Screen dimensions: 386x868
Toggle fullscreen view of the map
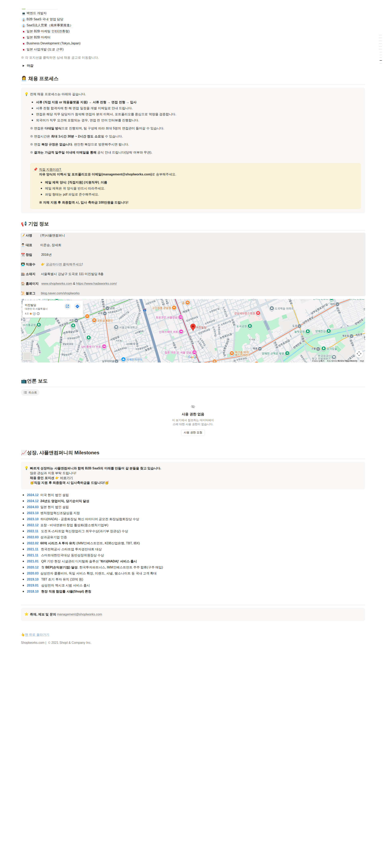(x=359, y=353)
